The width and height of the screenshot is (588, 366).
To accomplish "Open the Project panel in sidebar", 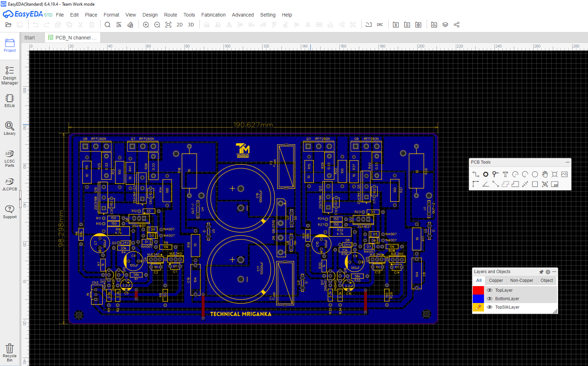I will 10,45.
